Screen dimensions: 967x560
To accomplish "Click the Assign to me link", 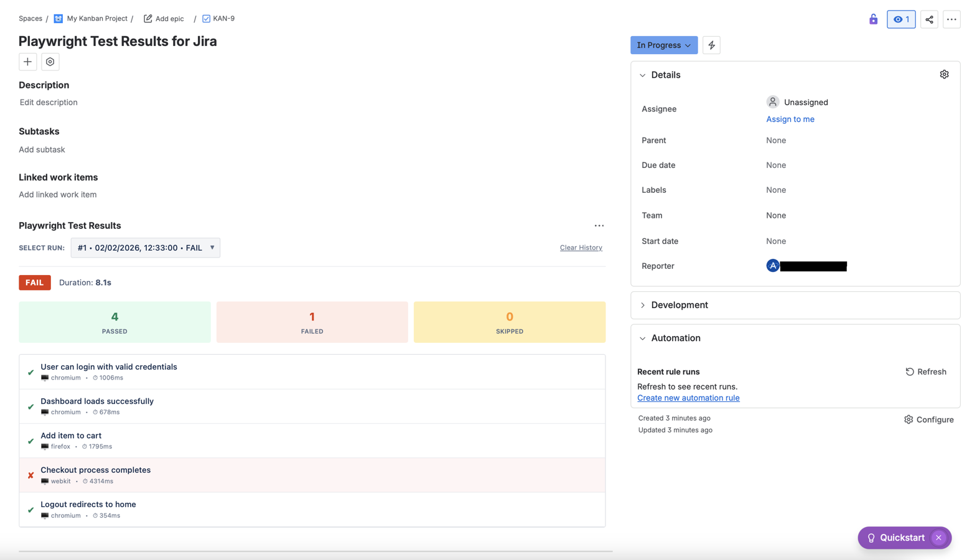I will pos(790,119).
